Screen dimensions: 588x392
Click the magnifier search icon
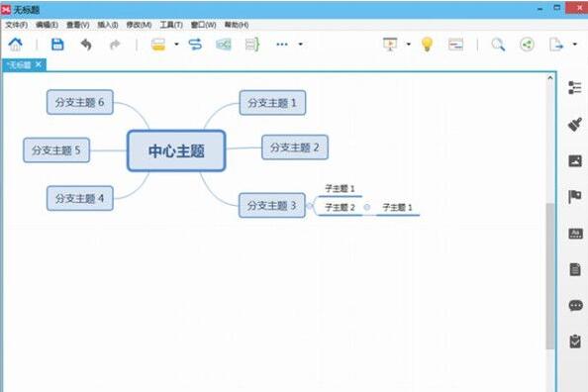pyautogui.click(x=498, y=45)
